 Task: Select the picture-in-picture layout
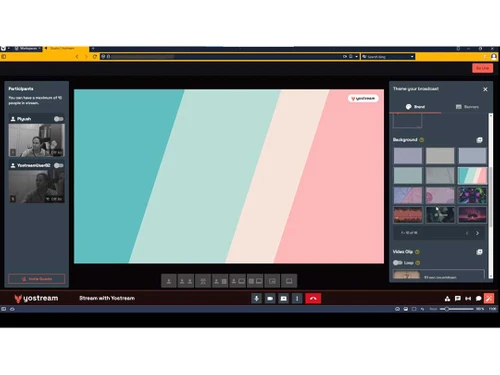click(272, 281)
